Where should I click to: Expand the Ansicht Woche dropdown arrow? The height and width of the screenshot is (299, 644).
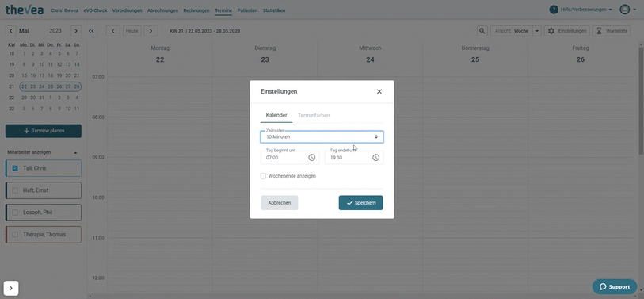[537, 31]
